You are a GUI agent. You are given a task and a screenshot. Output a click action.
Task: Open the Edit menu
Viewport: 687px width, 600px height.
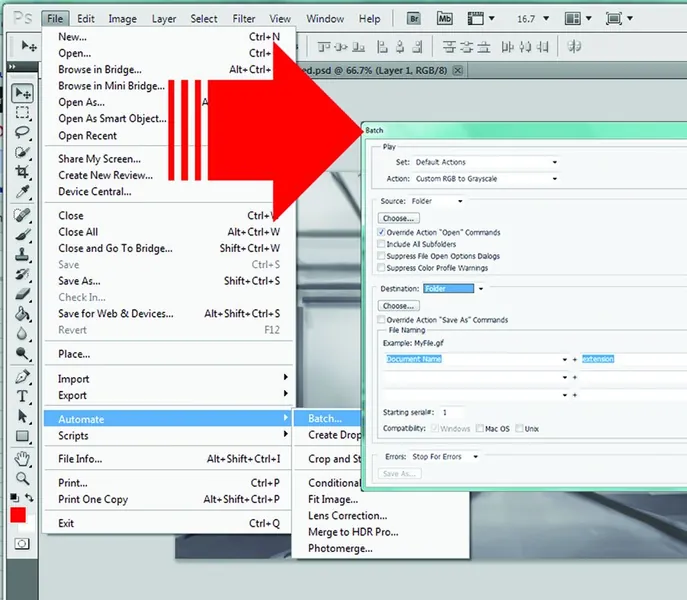[x=85, y=18]
